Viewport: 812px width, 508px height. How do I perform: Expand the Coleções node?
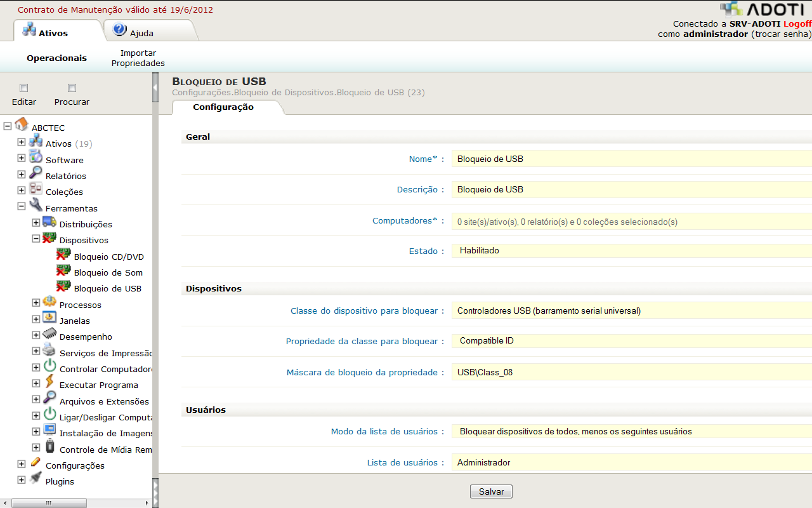coord(22,190)
